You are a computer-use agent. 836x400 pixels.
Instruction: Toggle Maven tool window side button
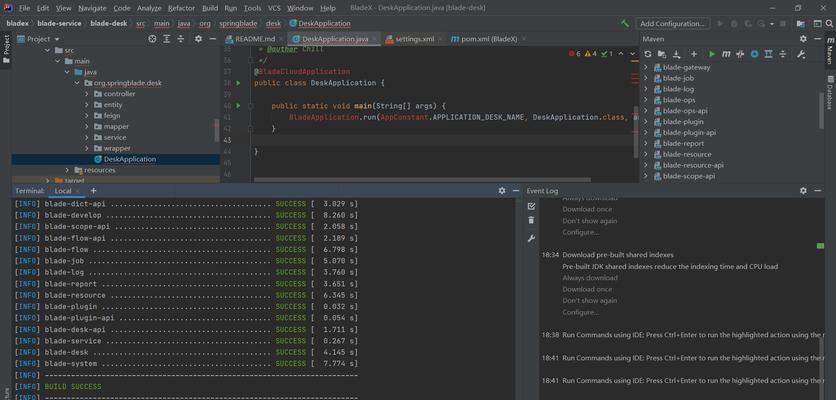830,51
